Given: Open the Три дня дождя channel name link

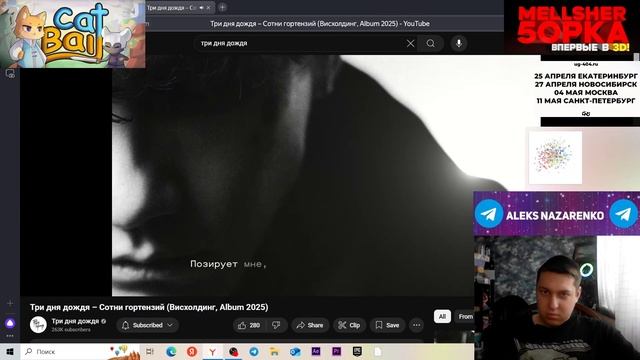Looking at the screenshot, I should 75,321.
